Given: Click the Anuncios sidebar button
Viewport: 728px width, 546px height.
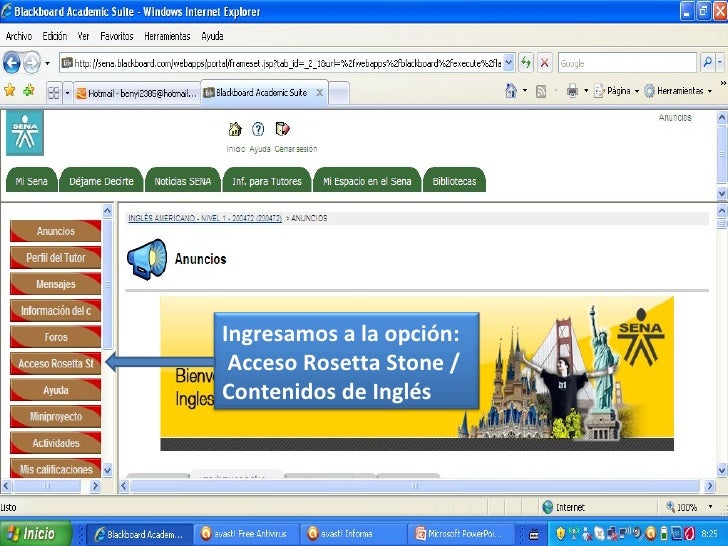Looking at the screenshot, I should [56, 231].
